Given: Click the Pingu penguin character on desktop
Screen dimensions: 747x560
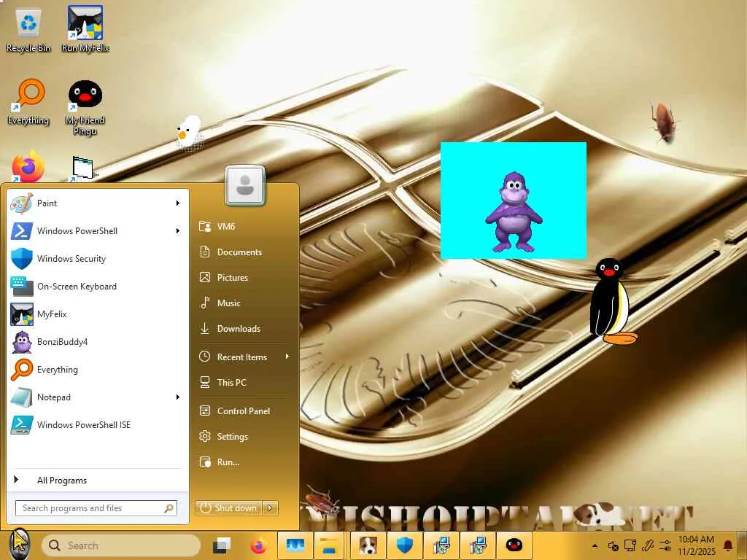Looking at the screenshot, I should point(612,301).
